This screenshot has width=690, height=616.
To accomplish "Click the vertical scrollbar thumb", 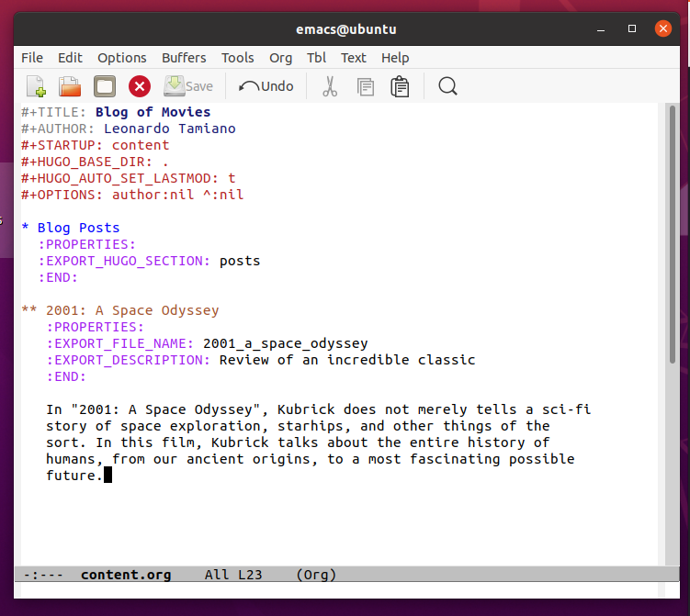I will pos(672,234).
